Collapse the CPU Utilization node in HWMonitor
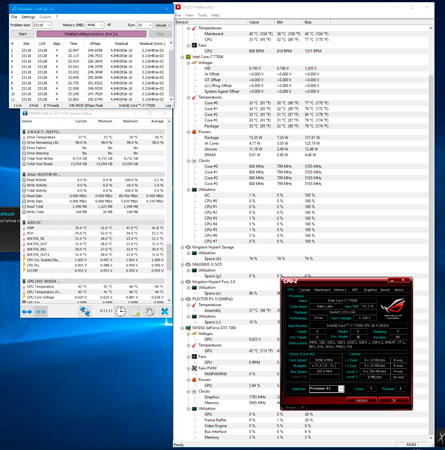Image resolution: width=445 pixels, height=450 pixels. [189, 190]
